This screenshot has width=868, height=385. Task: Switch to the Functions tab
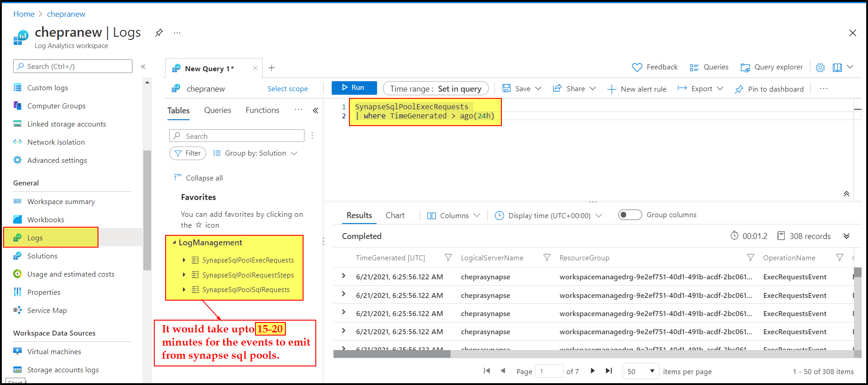click(262, 110)
